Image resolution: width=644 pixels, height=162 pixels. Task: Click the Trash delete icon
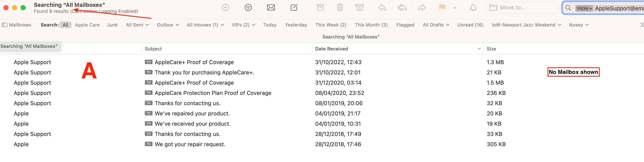click(x=340, y=7)
